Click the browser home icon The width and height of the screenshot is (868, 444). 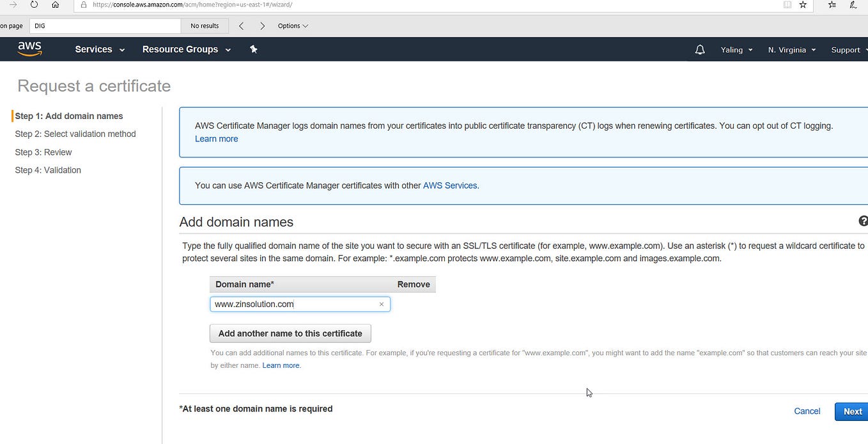[56, 4]
